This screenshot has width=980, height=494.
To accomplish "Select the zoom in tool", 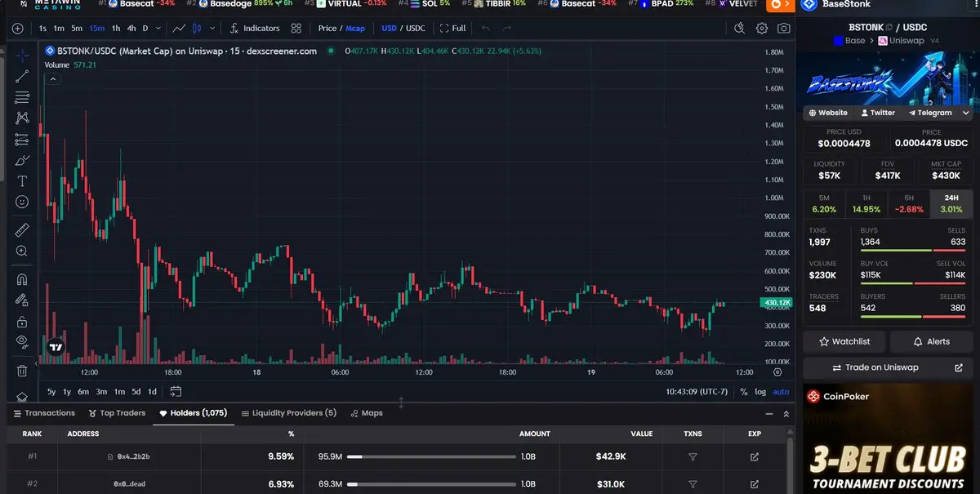I will pos(22,251).
